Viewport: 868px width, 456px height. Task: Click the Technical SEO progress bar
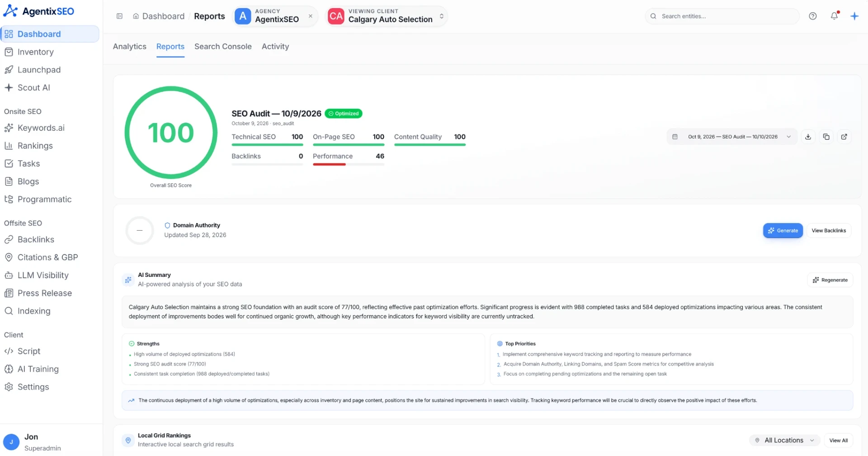267,145
